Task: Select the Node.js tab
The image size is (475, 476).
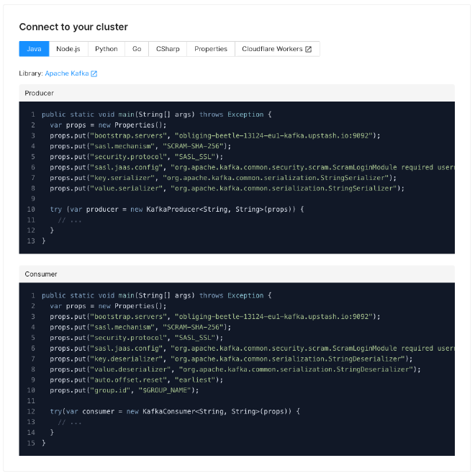Action: pyautogui.click(x=68, y=49)
